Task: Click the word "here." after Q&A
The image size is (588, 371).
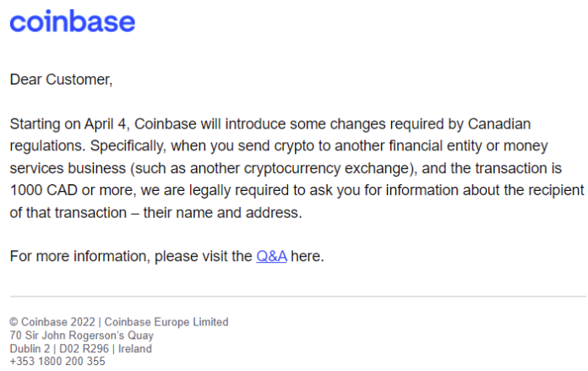Action: point(308,256)
